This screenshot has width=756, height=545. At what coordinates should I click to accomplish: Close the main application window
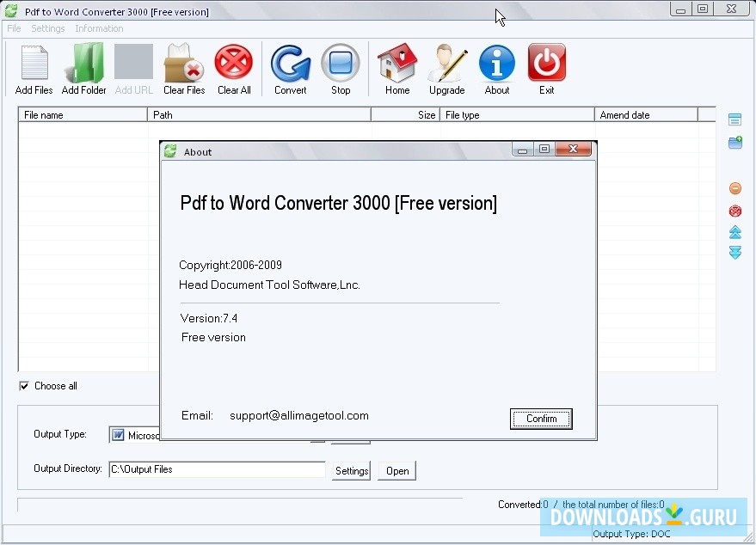pyautogui.click(x=732, y=9)
